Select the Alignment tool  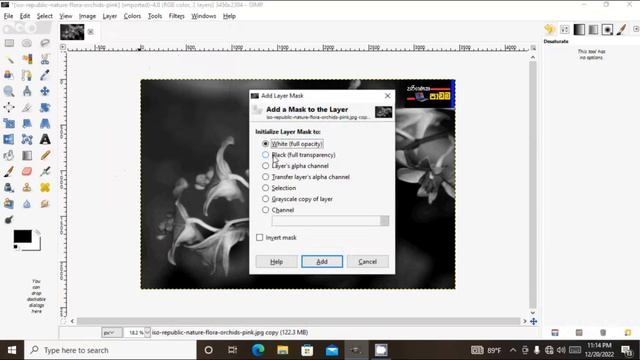(9, 107)
